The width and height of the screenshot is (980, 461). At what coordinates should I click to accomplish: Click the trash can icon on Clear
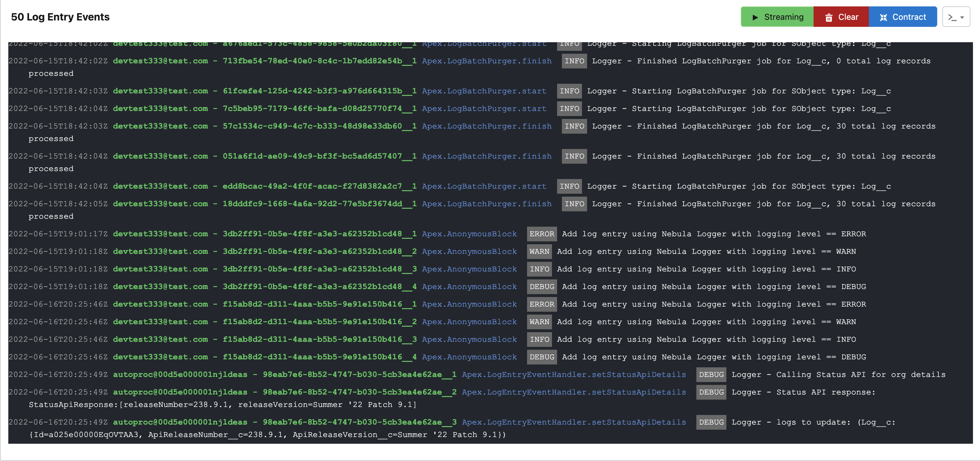click(829, 17)
